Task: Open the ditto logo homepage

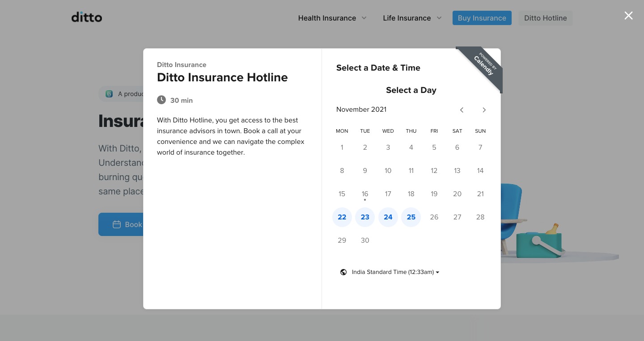Action: tap(87, 17)
